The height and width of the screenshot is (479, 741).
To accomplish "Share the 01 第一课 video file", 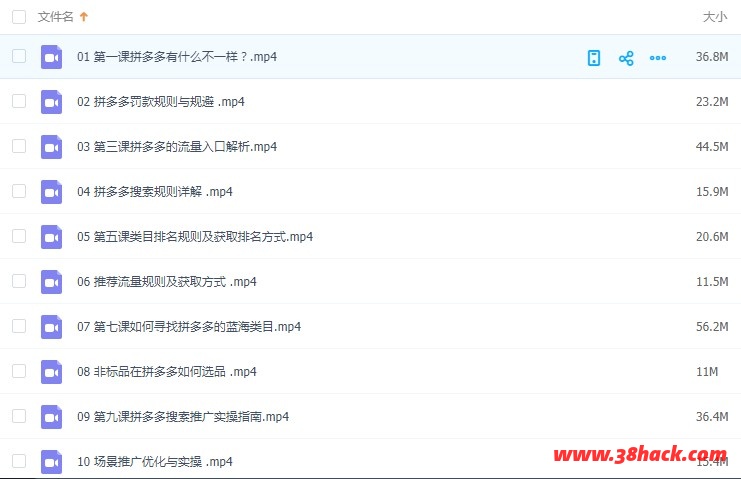I will [626, 58].
